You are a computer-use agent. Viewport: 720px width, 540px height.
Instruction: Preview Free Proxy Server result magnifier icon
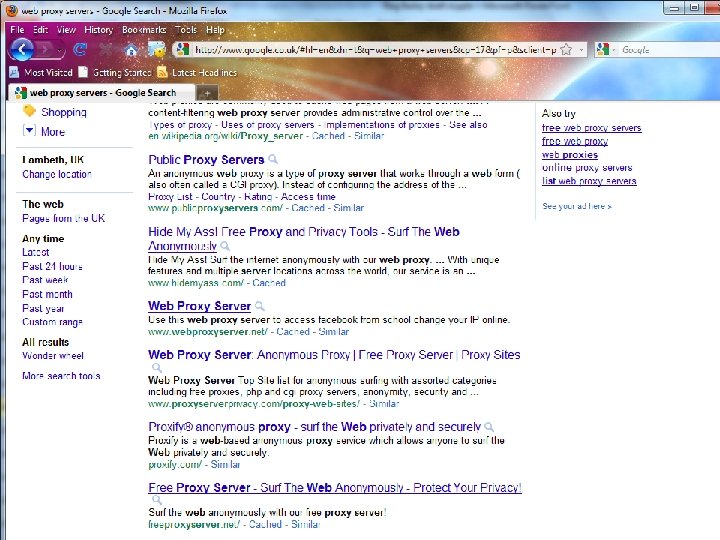coord(157,500)
